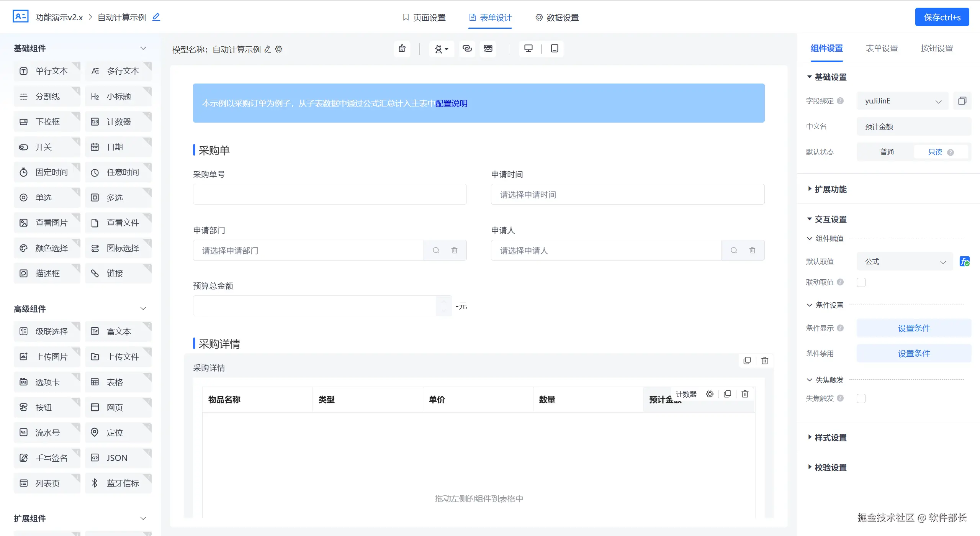Click the PC desktop preview icon

pyautogui.click(x=528, y=49)
